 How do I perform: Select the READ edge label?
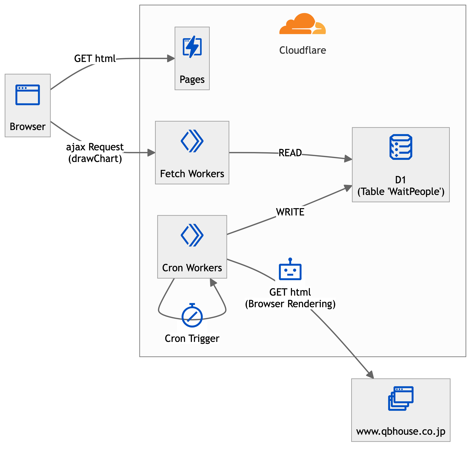[290, 153]
